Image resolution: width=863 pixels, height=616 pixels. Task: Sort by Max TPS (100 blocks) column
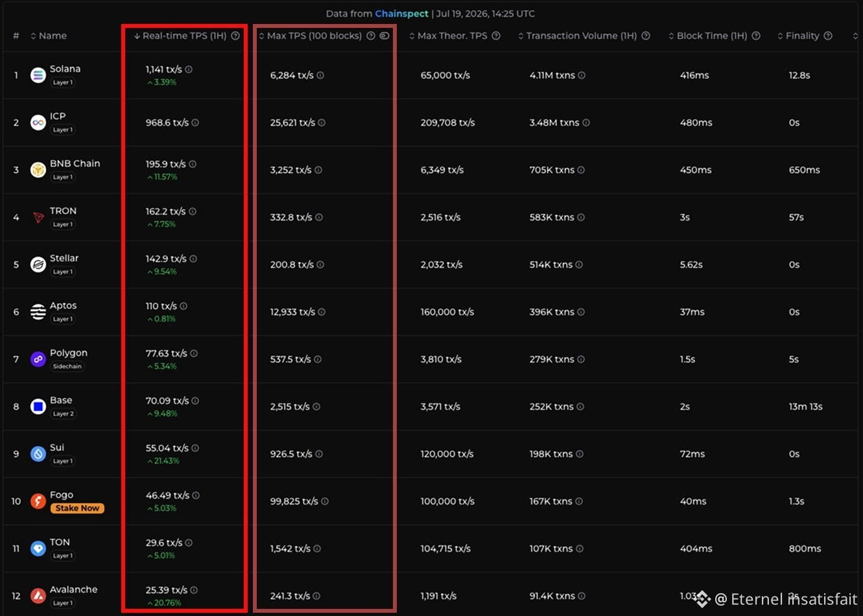[x=311, y=36]
